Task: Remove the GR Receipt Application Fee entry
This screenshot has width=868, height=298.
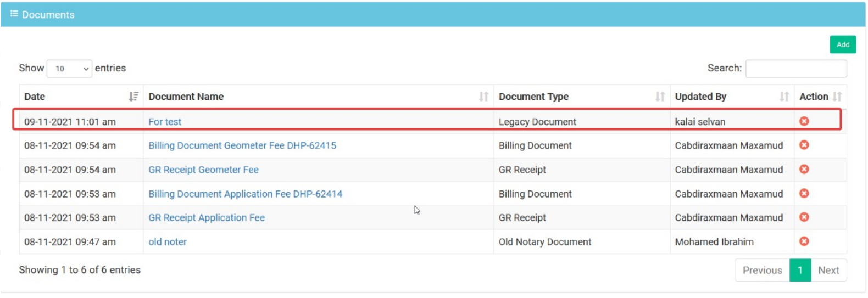Action: (804, 217)
